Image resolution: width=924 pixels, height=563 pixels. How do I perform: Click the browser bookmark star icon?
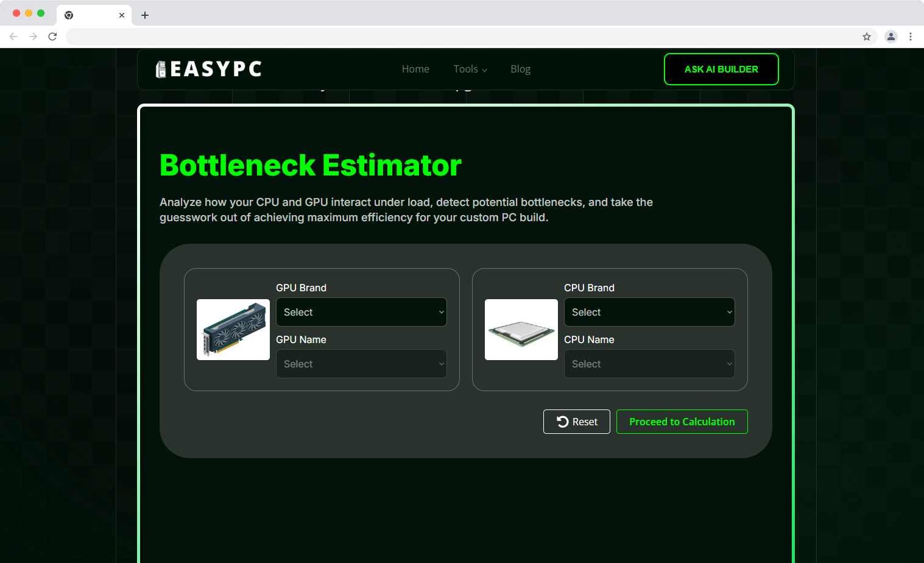pos(866,37)
